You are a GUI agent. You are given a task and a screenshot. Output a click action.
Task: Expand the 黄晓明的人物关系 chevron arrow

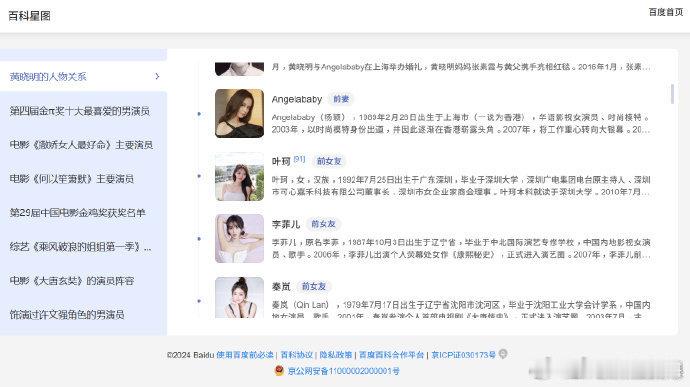click(x=157, y=77)
